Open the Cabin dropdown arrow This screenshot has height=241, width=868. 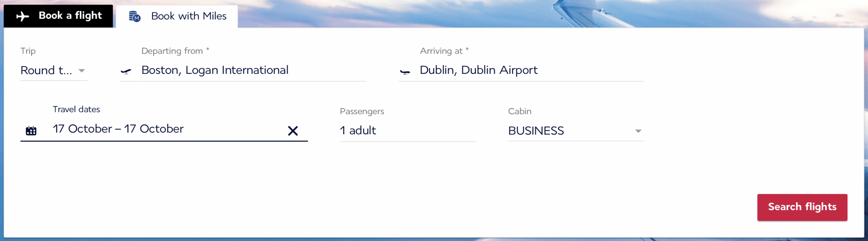pyautogui.click(x=638, y=131)
